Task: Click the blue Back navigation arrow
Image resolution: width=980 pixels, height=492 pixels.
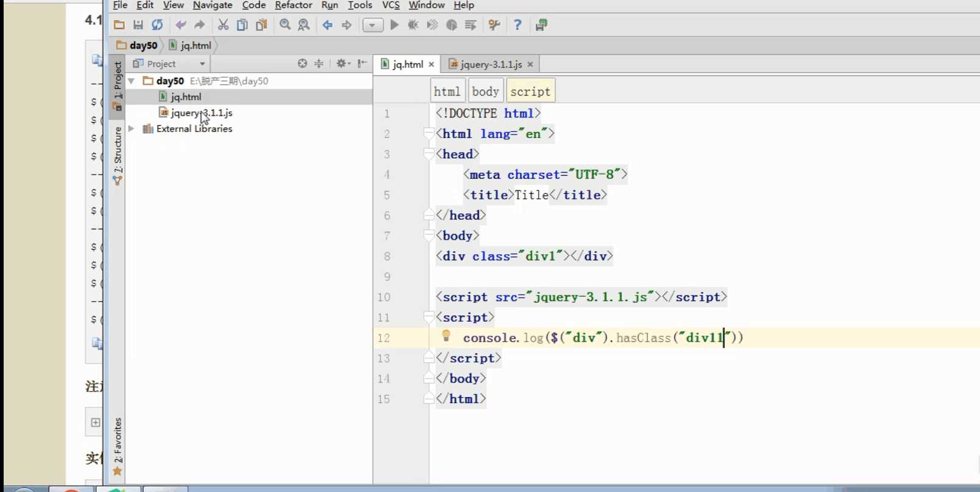Action: pyautogui.click(x=327, y=25)
